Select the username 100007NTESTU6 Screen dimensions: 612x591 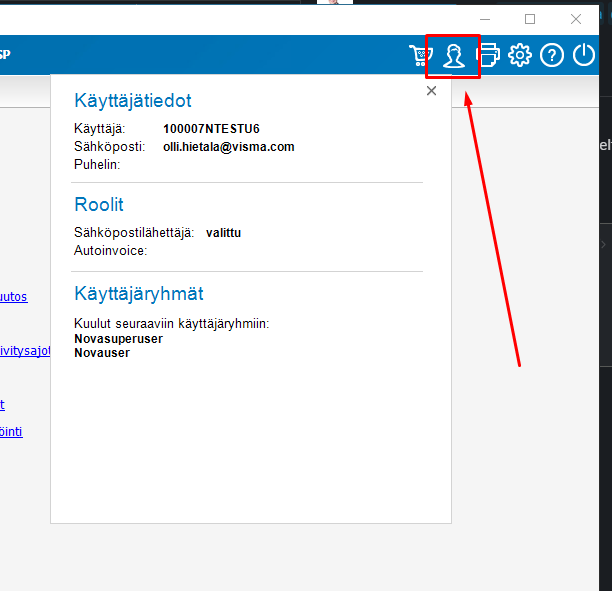(x=211, y=129)
